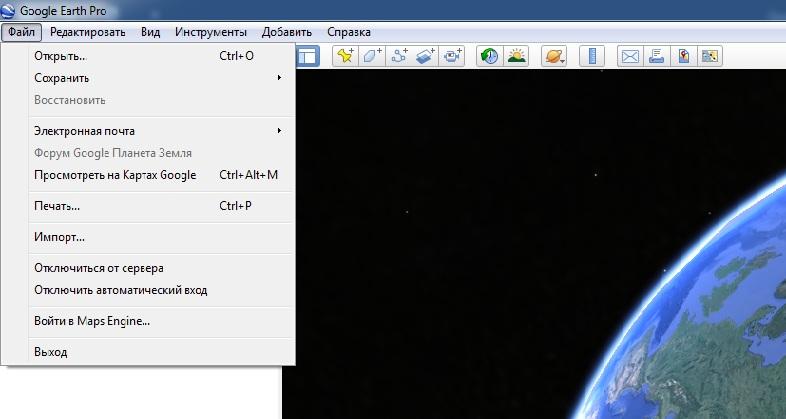786x419 pixels.
Task: Select the Add Path tool
Action: 399,56
